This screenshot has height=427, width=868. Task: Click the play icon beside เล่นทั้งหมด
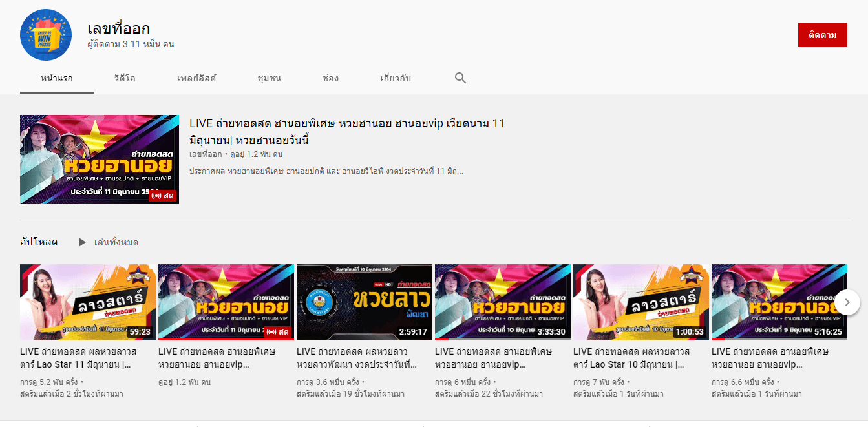(x=82, y=242)
